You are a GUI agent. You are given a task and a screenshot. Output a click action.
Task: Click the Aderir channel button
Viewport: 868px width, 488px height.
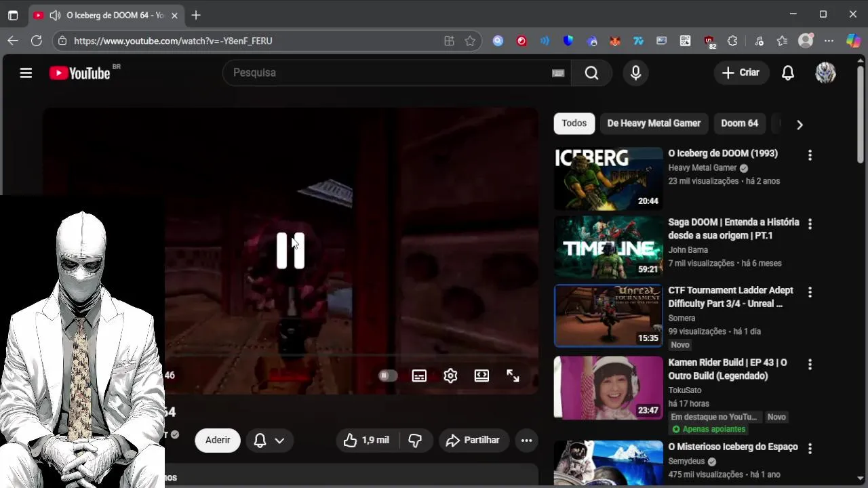click(x=218, y=441)
